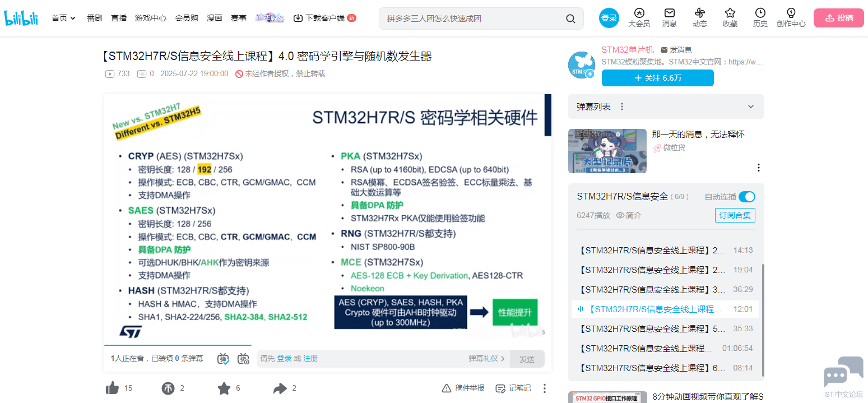Toggle the danmaku display 弹 button

[223, 359]
